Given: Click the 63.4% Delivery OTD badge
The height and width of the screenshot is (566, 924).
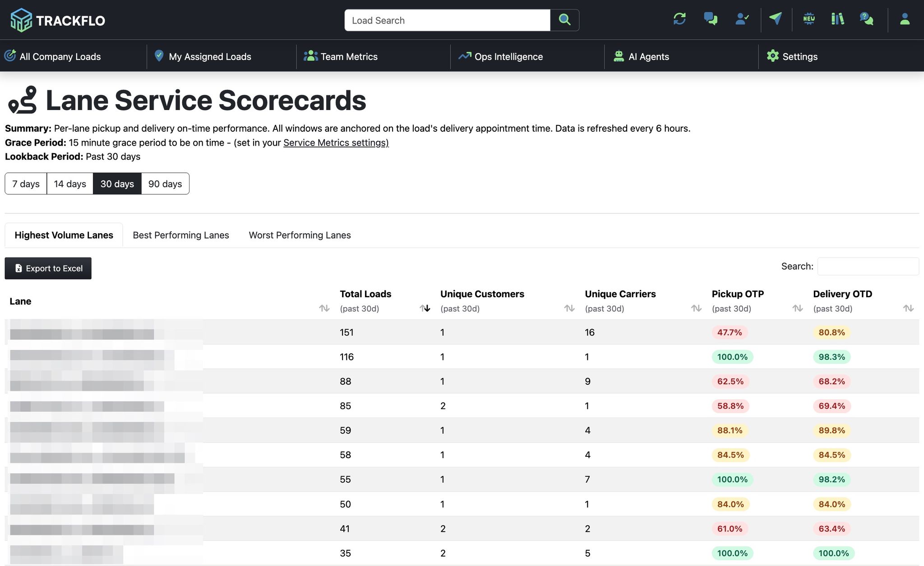Looking at the screenshot, I should tap(832, 529).
